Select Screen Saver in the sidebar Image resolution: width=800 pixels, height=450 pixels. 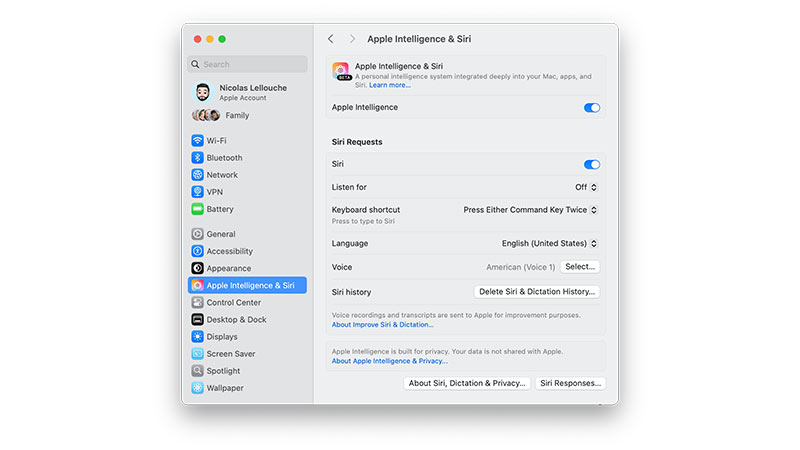[247, 354]
